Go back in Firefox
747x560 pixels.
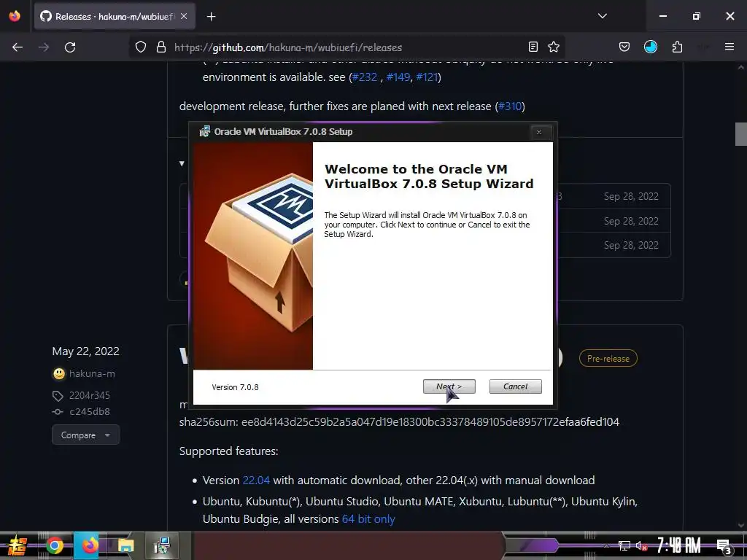point(18,47)
